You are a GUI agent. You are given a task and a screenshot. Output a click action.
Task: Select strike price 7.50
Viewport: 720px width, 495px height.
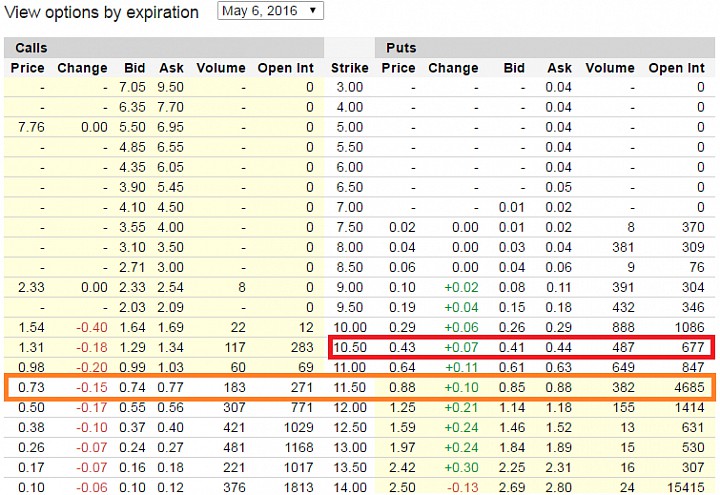point(349,227)
